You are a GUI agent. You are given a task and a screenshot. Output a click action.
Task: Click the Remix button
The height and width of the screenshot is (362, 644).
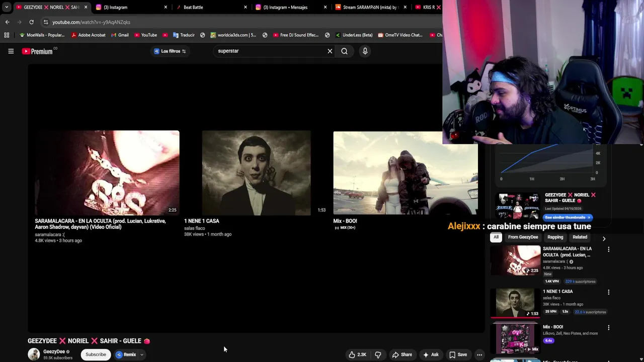tap(126, 354)
